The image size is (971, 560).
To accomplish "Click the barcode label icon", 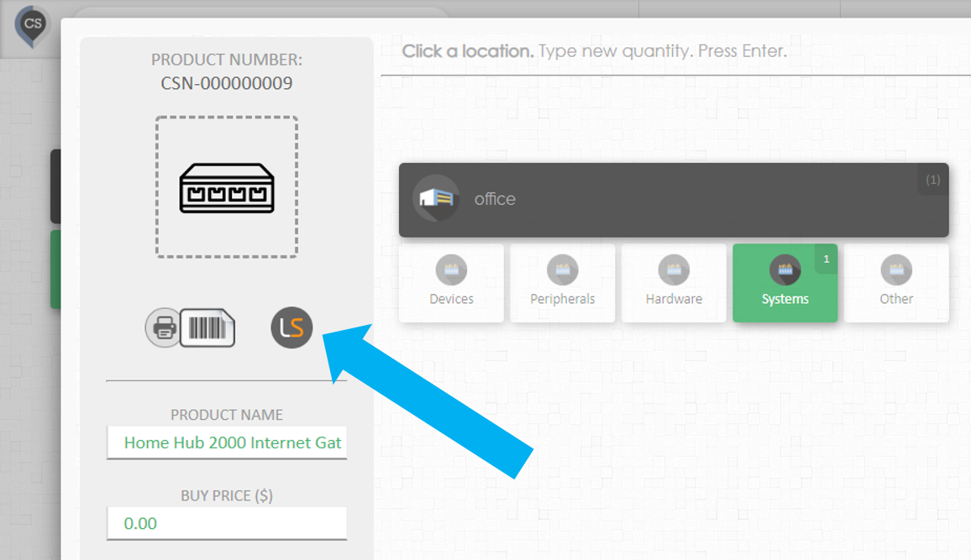I will click(207, 327).
